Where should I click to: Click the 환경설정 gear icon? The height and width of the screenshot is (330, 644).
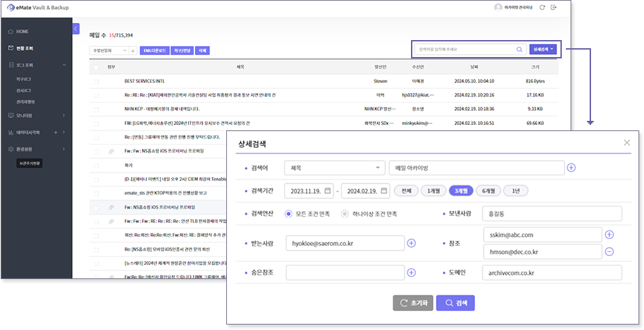point(11,149)
